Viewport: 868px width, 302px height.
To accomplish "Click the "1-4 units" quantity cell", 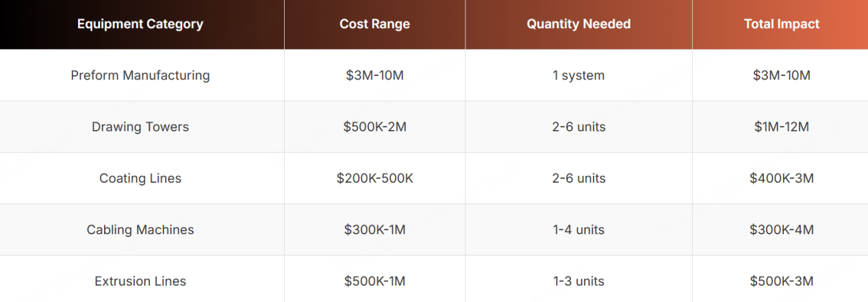I will tap(578, 229).
